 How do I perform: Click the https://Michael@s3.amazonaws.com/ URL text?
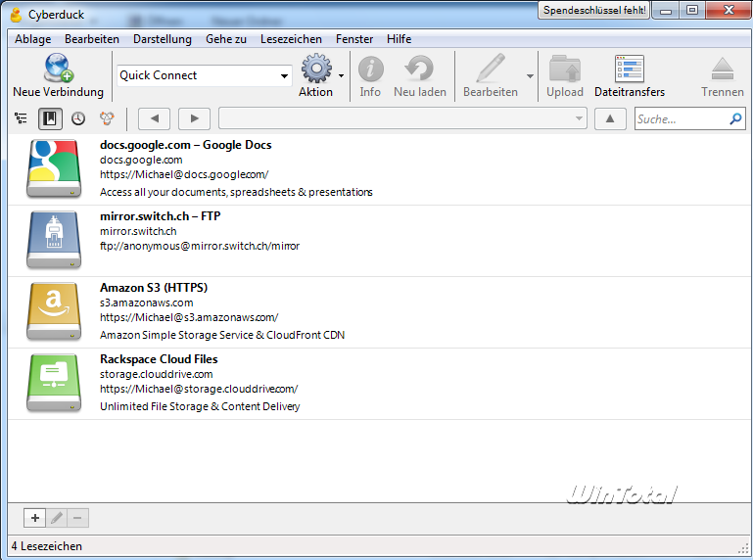189,317
